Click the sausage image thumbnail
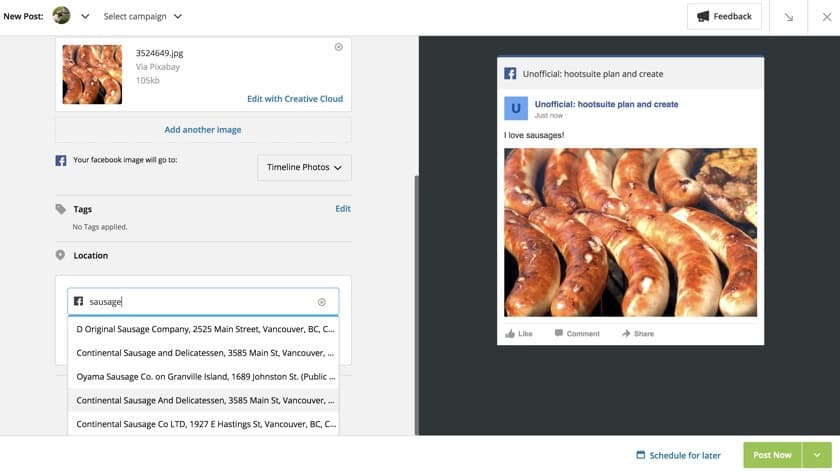This screenshot has height=472, width=840. [92, 74]
